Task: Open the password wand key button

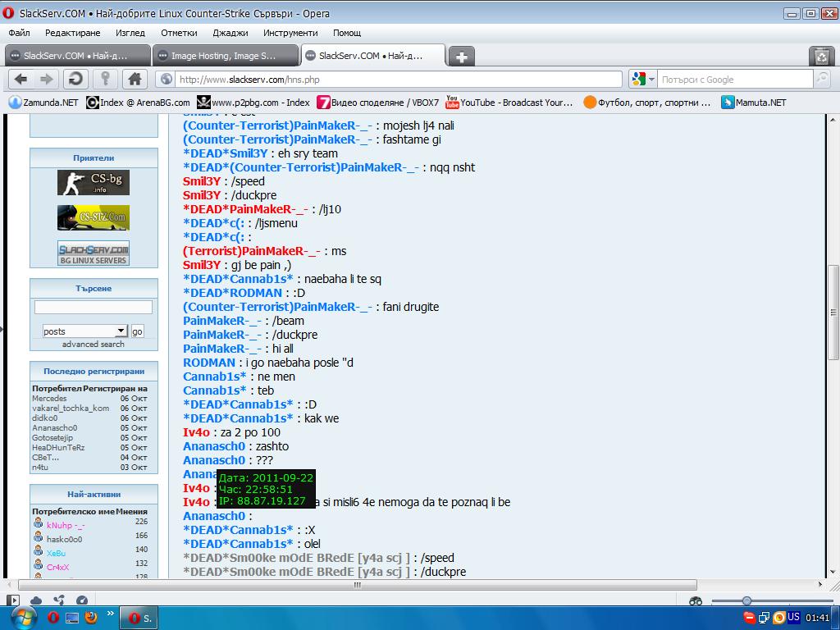Action: [105, 80]
